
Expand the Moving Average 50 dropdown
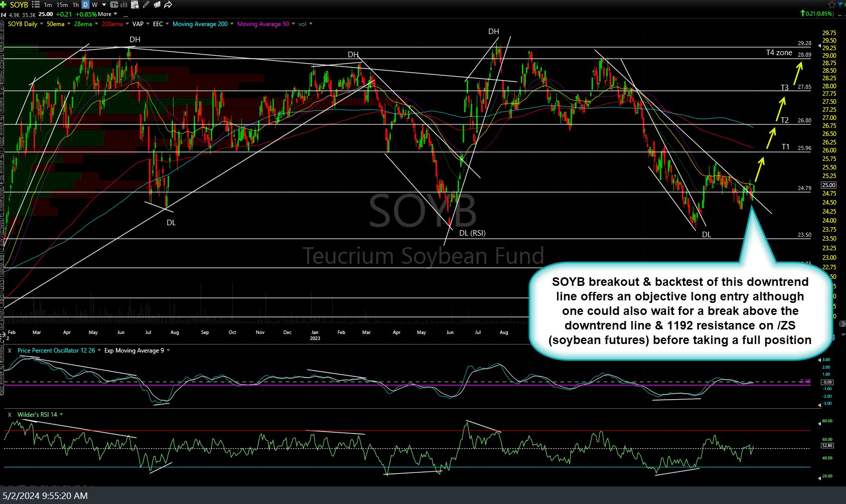(x=293, y=24)
